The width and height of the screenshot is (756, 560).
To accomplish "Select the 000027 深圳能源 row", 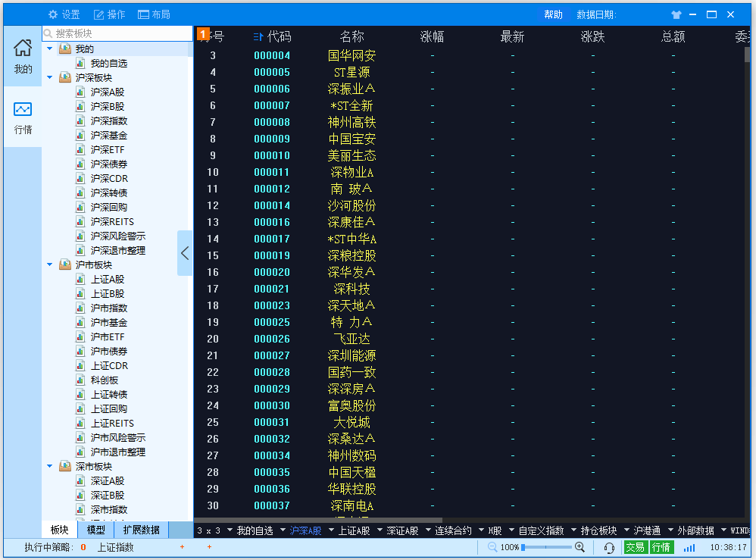I will pyautogui.click(x=469, y=355).
